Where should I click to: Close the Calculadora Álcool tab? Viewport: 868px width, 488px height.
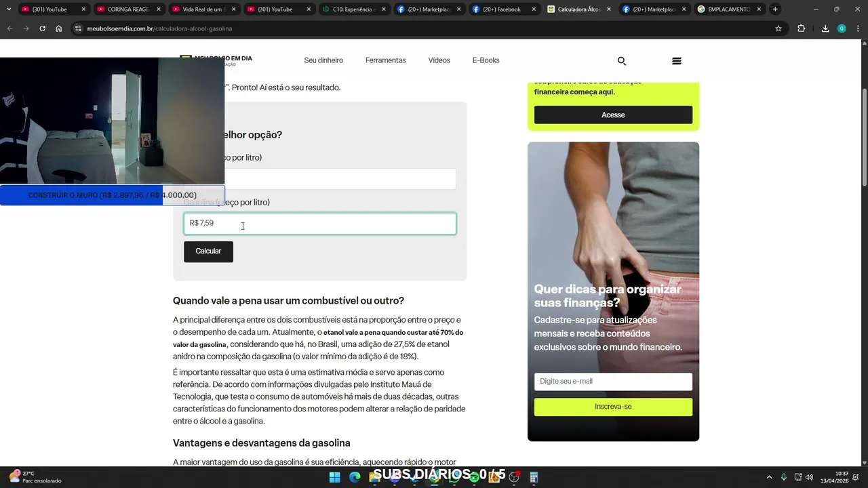coord(608,9)
